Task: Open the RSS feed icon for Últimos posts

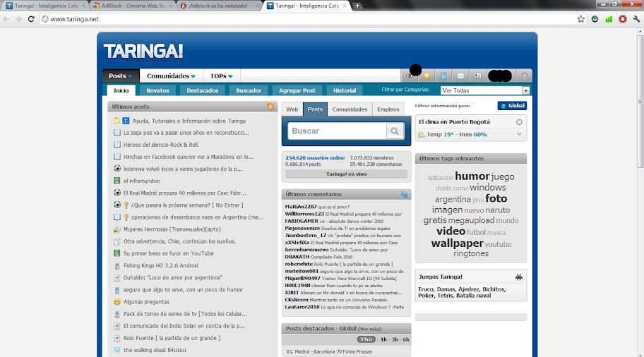Action: 270,107
